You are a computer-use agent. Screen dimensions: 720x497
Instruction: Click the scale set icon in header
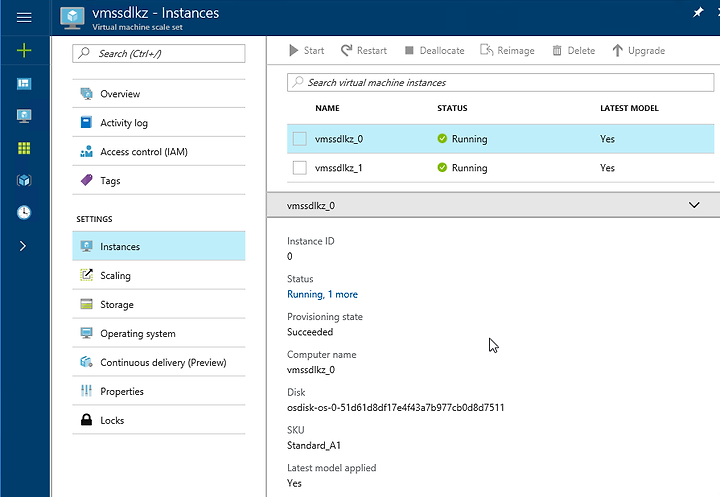[72, 18]
